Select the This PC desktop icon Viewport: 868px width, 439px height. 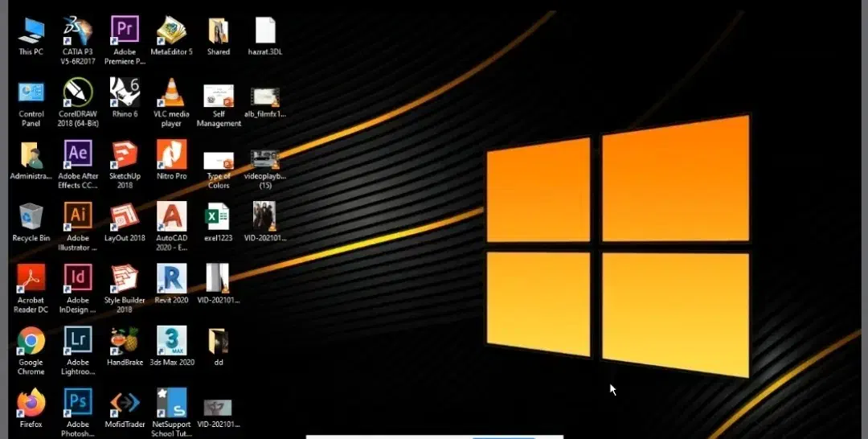click(31, 31)
